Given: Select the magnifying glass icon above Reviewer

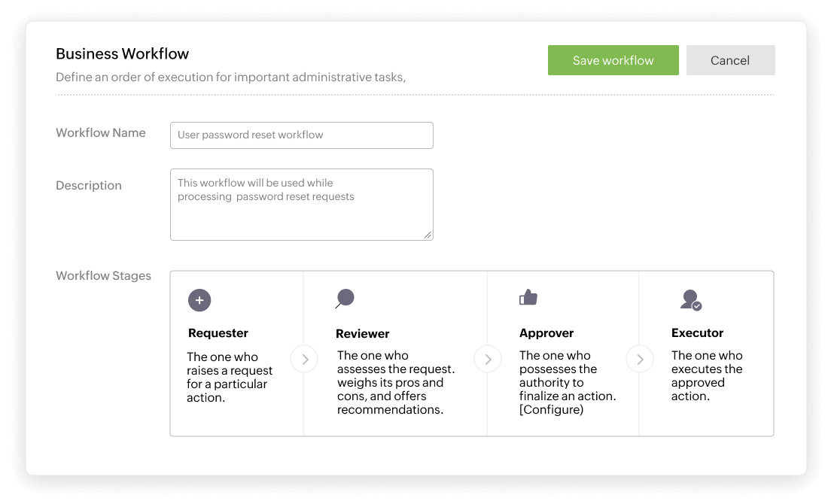Looking at the screenshot, I should pyautogui.click(x=344, y=299).
